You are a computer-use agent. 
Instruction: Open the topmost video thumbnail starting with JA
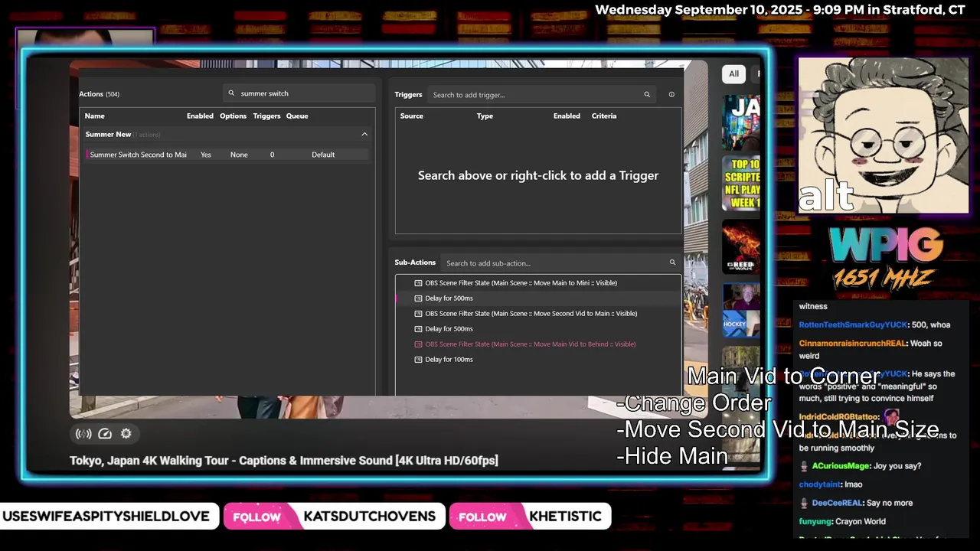coord(741,122)
